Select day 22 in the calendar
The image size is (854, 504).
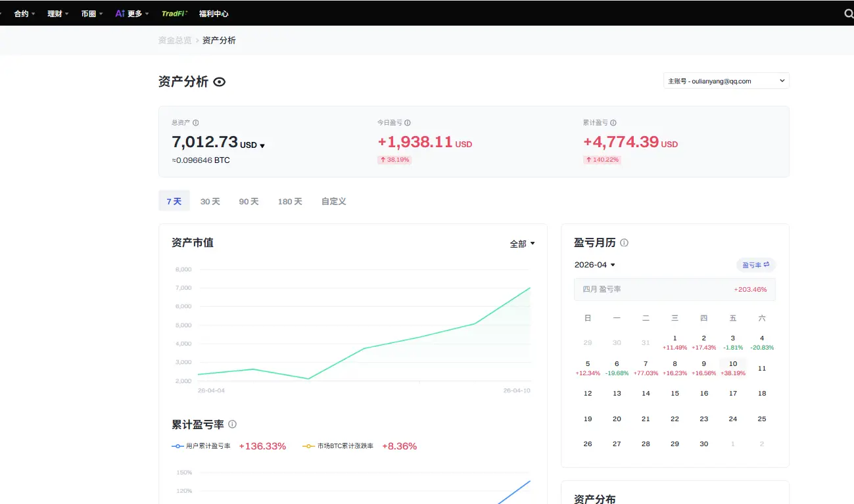click(x=675, y=419)
